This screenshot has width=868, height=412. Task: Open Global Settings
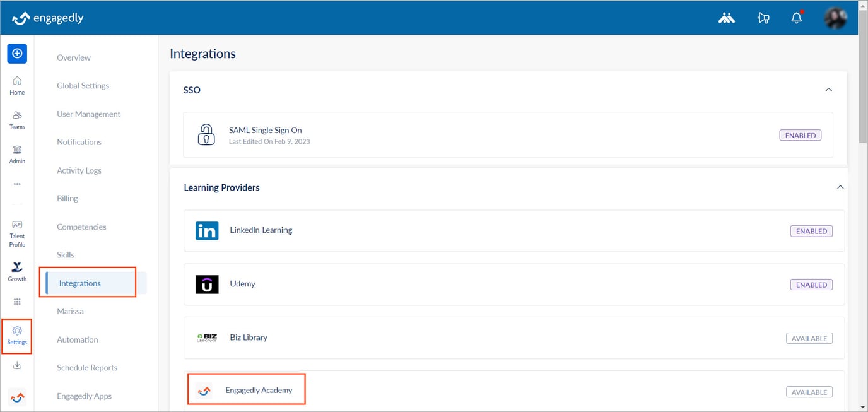[x=83, y=86]
